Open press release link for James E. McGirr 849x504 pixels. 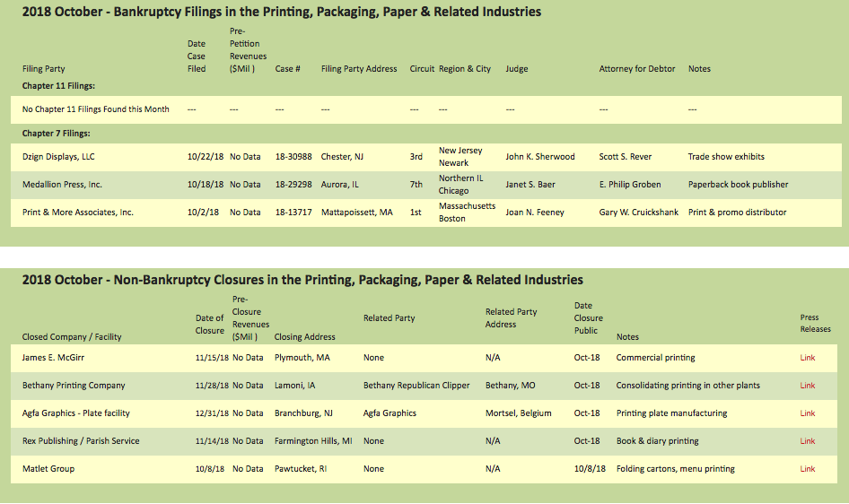click(808, 358)
